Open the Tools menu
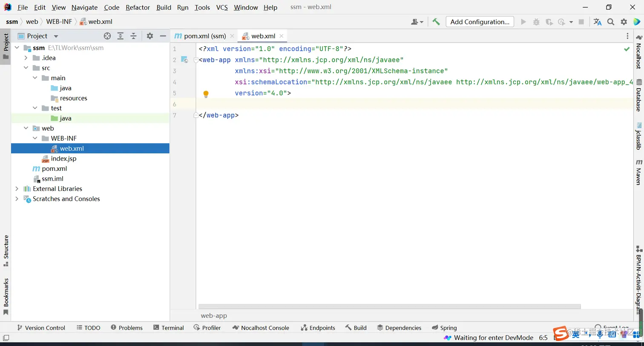Image resolution: width=644 pixels, height=346 pixels. (202, 7)
